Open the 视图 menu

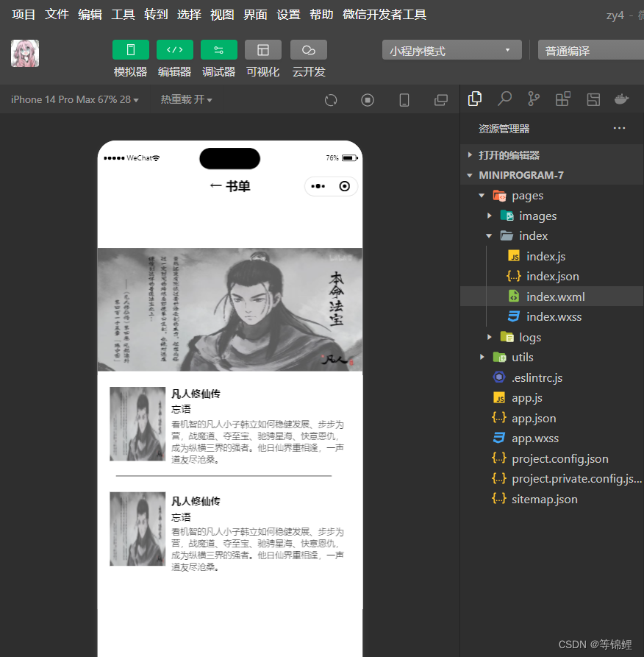222,15
